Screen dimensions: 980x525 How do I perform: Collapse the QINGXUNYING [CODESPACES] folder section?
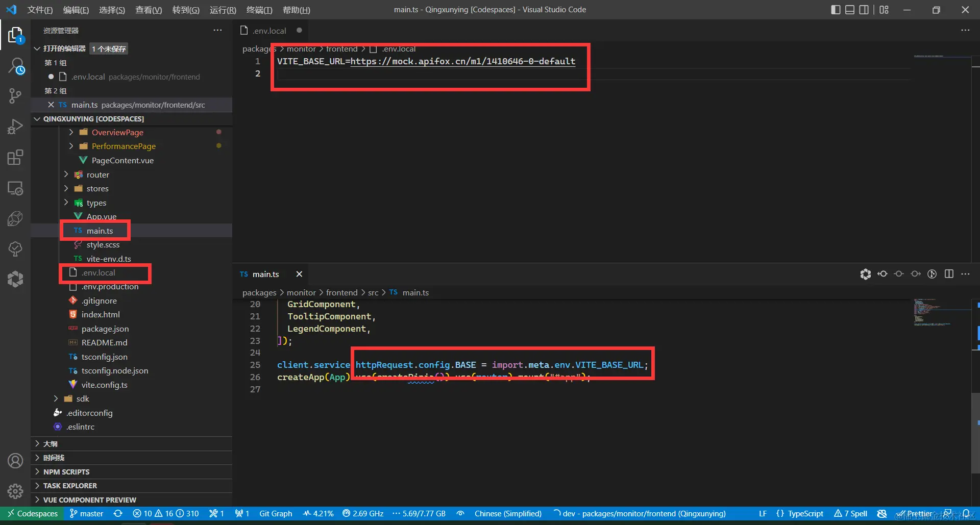[x=37, y=119]
